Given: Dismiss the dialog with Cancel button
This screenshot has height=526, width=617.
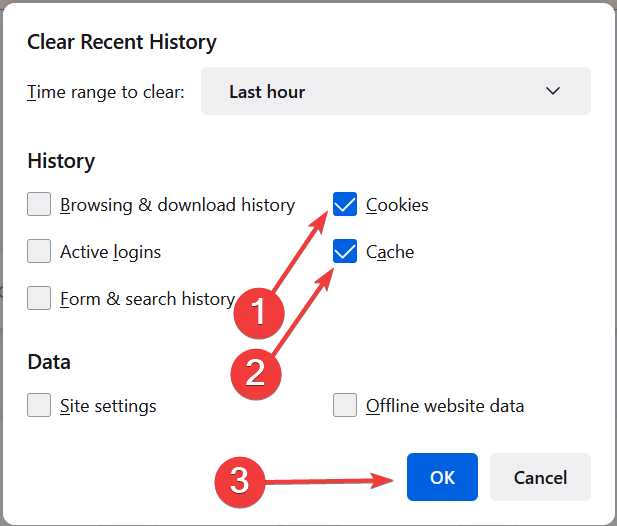Looking at the screenshot, I should coord(540,477).
